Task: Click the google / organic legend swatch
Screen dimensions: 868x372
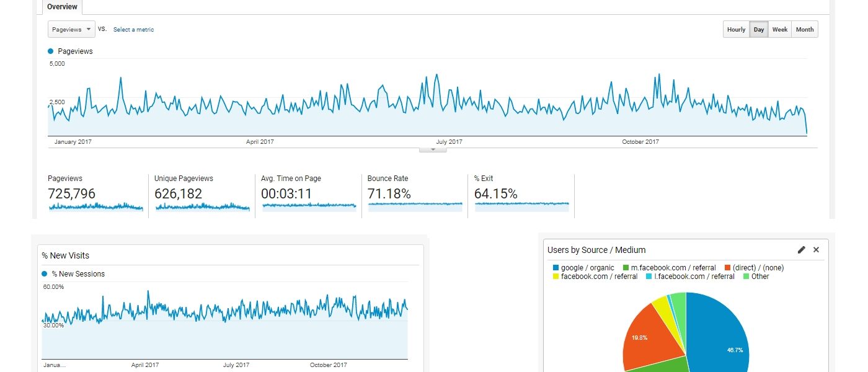Action: coord(556,268)
